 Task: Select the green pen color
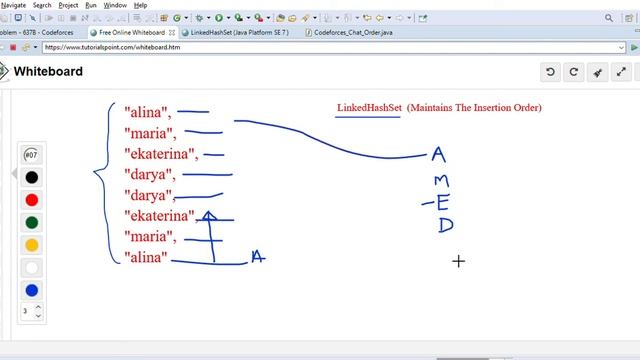[x=31, y=222]
